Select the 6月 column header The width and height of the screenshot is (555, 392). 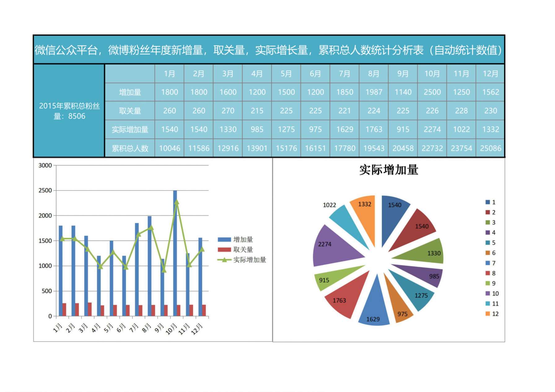315,74
